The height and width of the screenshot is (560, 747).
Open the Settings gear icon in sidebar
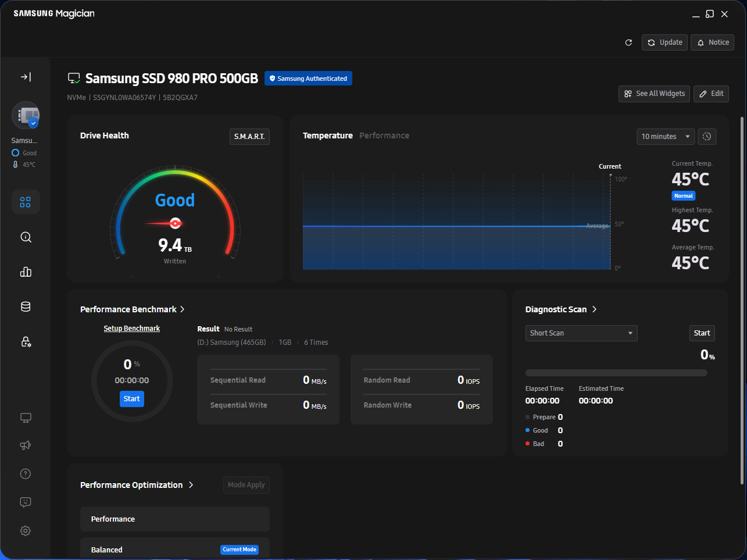(x=26, y=531)
